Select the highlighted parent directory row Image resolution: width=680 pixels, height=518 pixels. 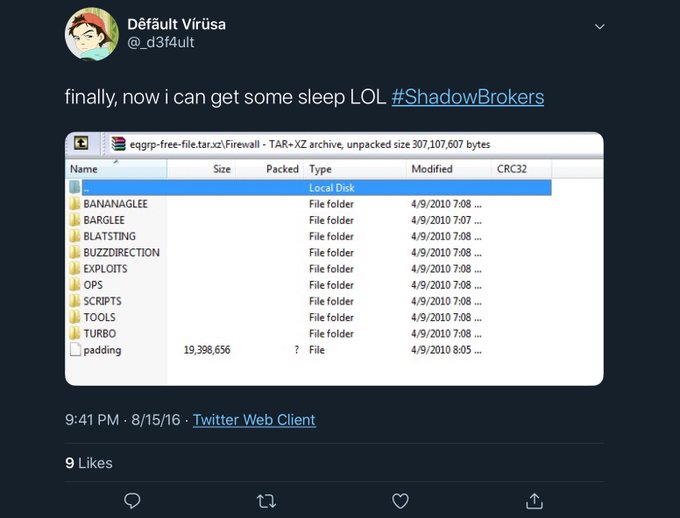[x=310, y=187]
